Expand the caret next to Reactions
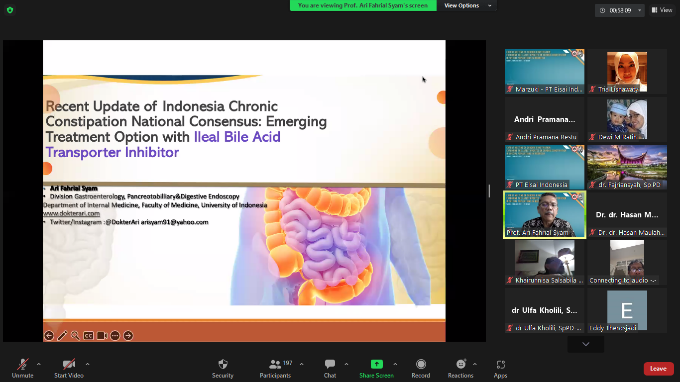The width and height of the screenshot is (680, 382). [x=474, y=364]
